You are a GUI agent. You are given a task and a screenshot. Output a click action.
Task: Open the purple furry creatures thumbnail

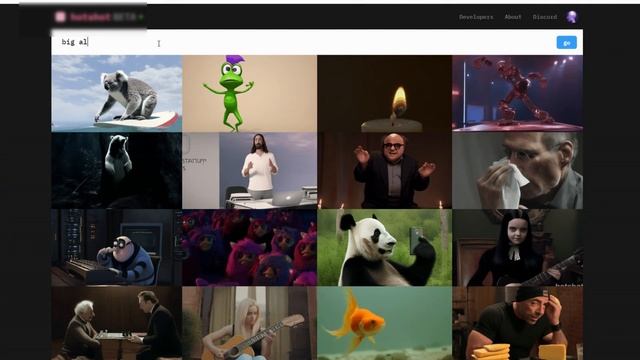tap(249, 247)
